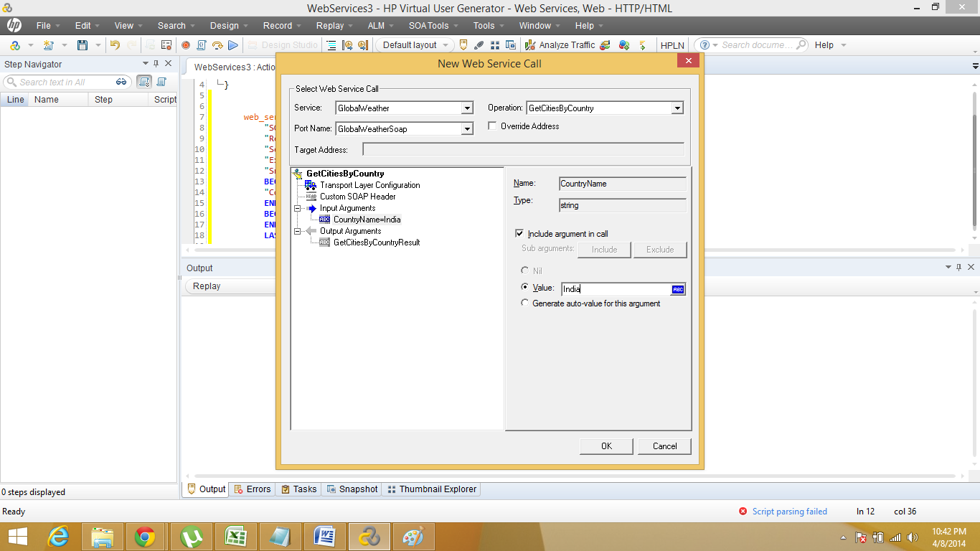Viewport: 980px width, 551px height.
Task: Select the Record tool in the toolbar
Action: pos(185,44)
